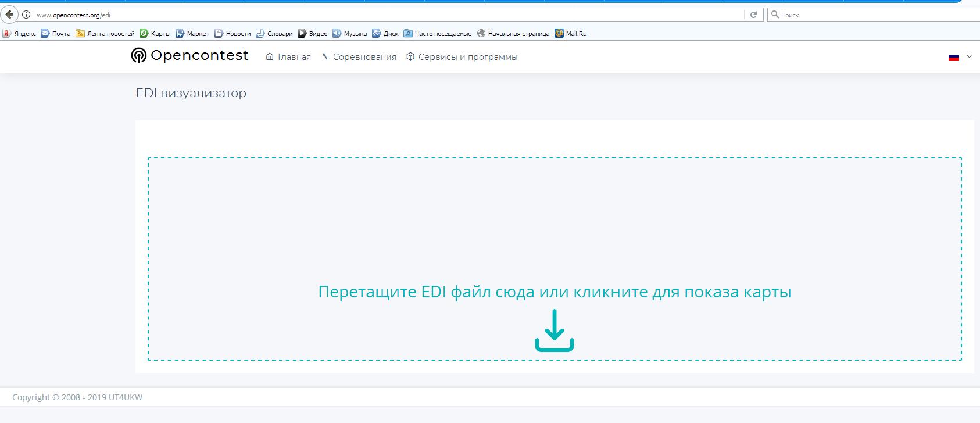
Task: Open the Карты bookmark
Action: 155,34
